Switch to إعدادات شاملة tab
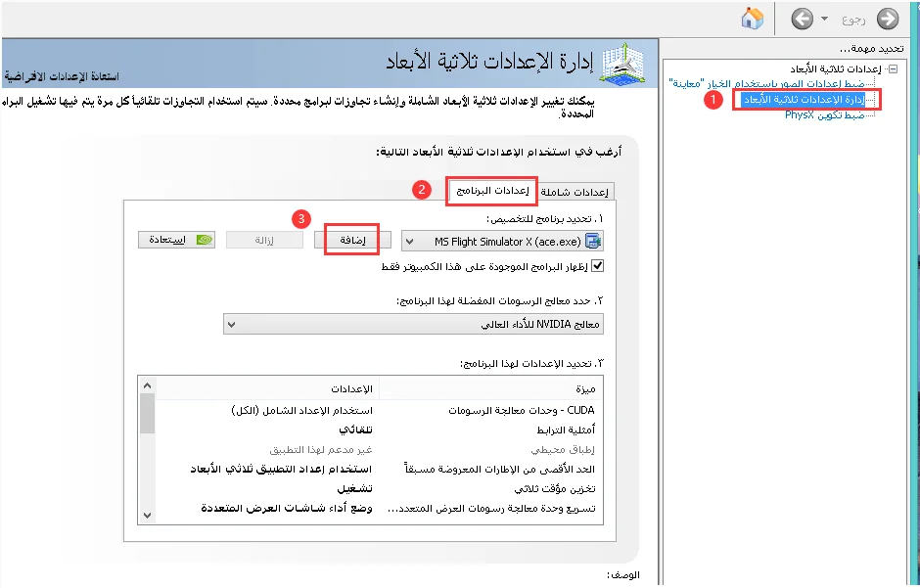The image size is (920, 588). pos(575,192)
